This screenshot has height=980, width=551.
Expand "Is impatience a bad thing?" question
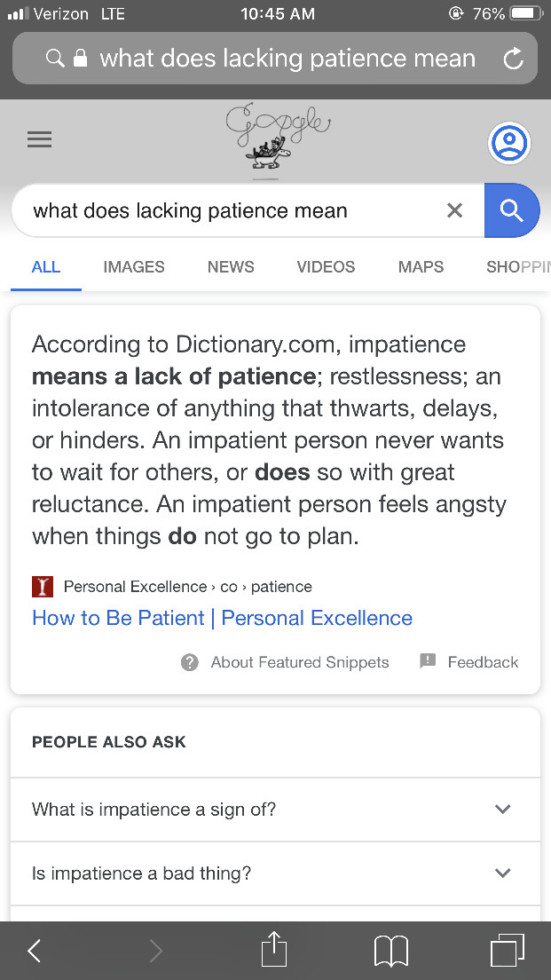coord(275,873)
